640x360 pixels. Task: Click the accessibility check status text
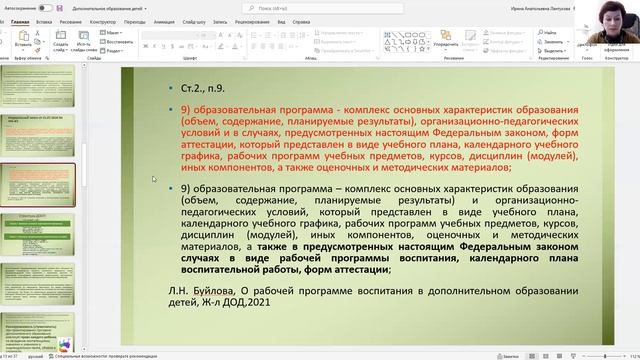tap(103, 356)
